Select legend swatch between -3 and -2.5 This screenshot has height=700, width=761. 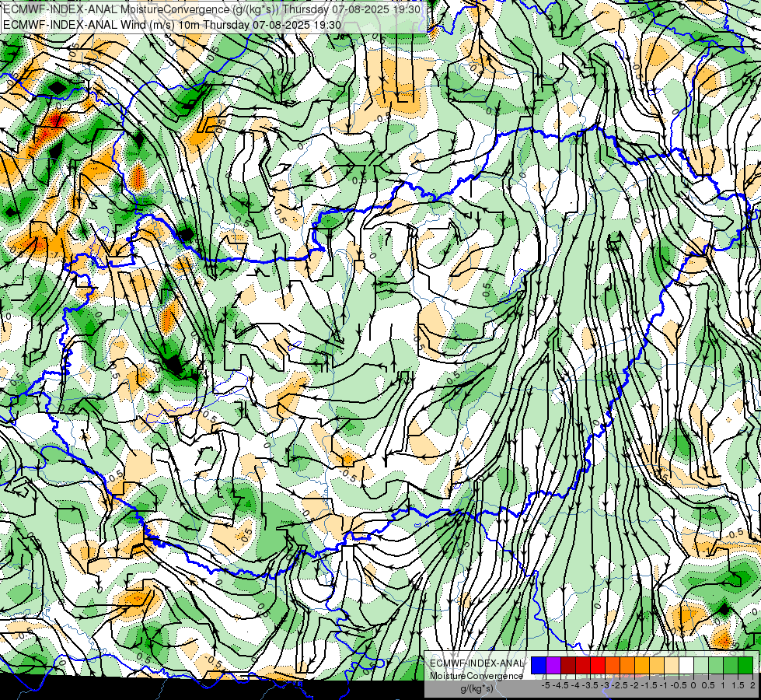pyautogui.click(x=613, y=666)
